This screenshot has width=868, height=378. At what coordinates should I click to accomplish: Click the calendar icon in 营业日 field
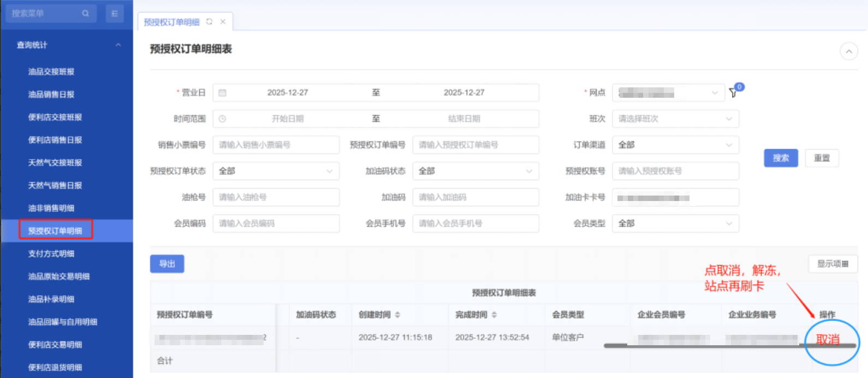tap(222, 93)
